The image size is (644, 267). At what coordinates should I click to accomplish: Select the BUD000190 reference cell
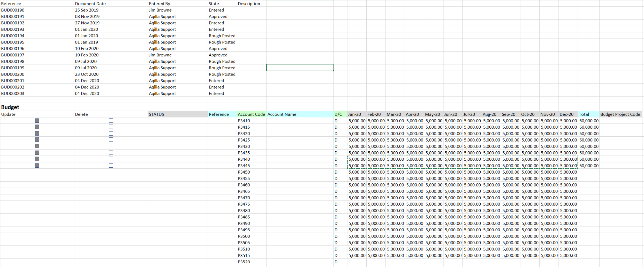tap(13, 10)
